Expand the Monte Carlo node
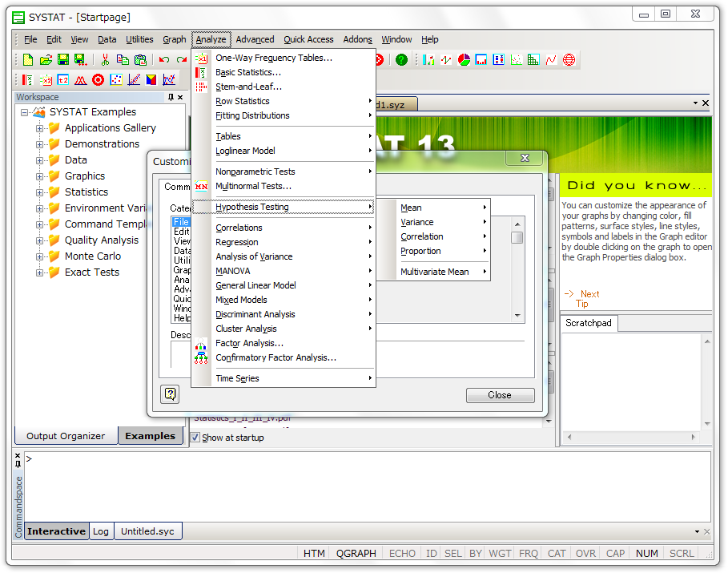 39,256
